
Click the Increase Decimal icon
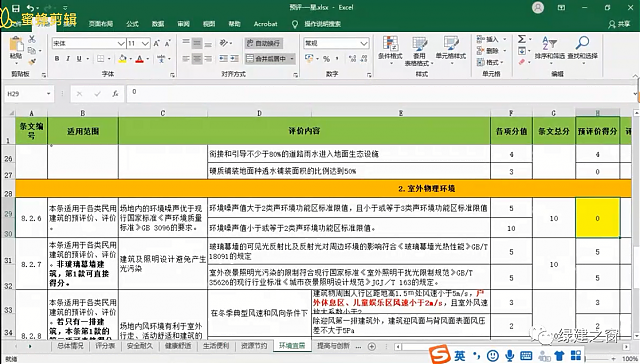tap(353, 59)
